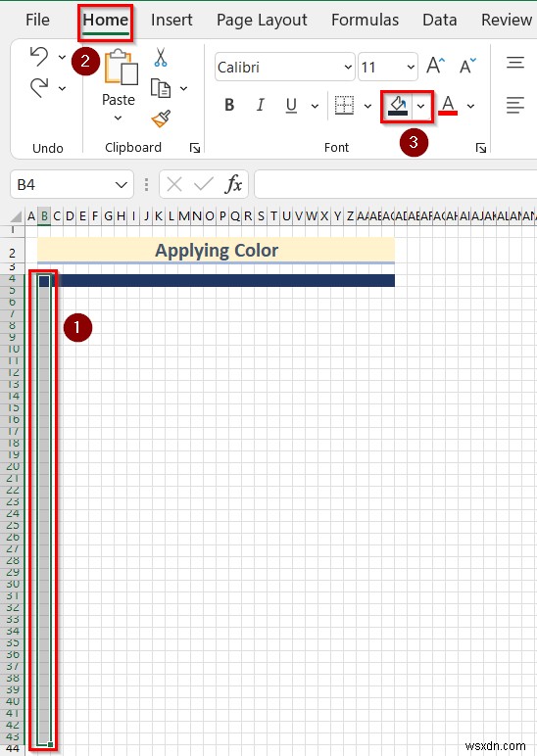
Task: Open the Font Color palette arrow
Action: click(471, 106)
